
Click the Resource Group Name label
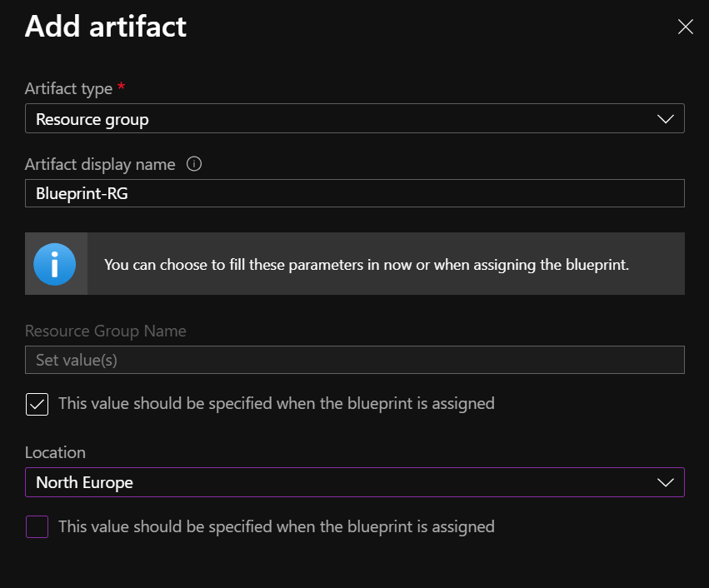click(106, 331)
